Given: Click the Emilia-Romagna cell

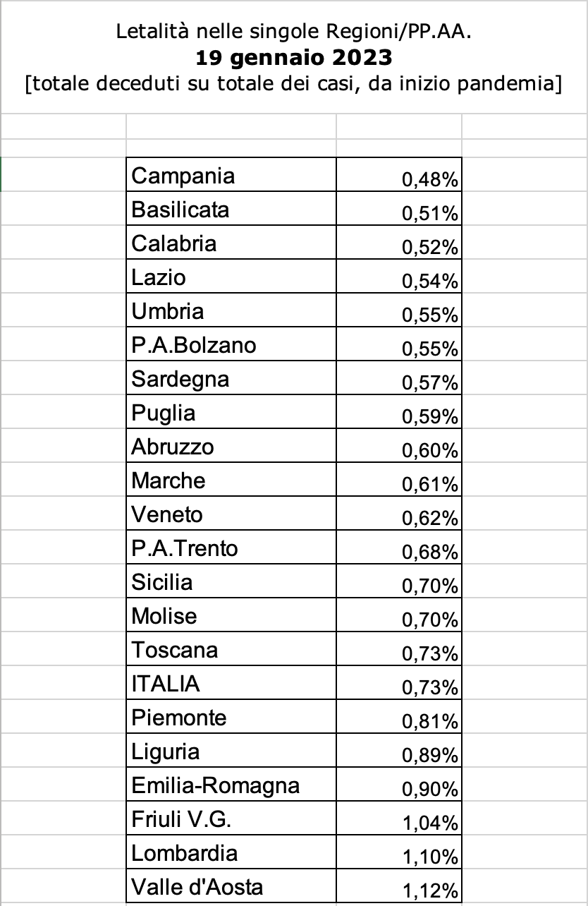Looking at the screenshot, I should point(231,785).
